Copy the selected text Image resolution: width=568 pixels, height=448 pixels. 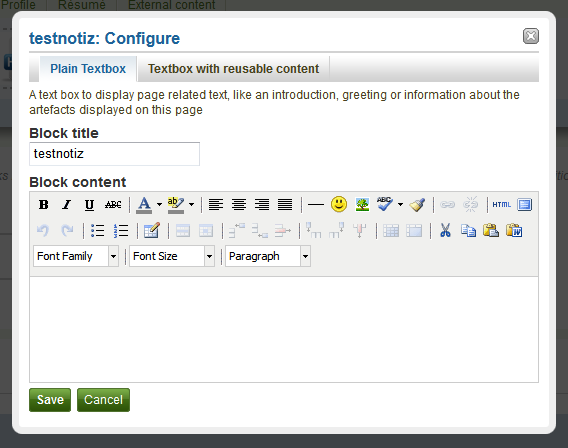(468, 231)
